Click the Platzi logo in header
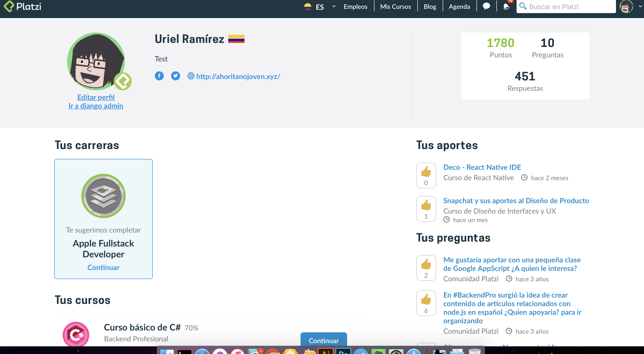 pyautogui.click(x=23, y=6)
